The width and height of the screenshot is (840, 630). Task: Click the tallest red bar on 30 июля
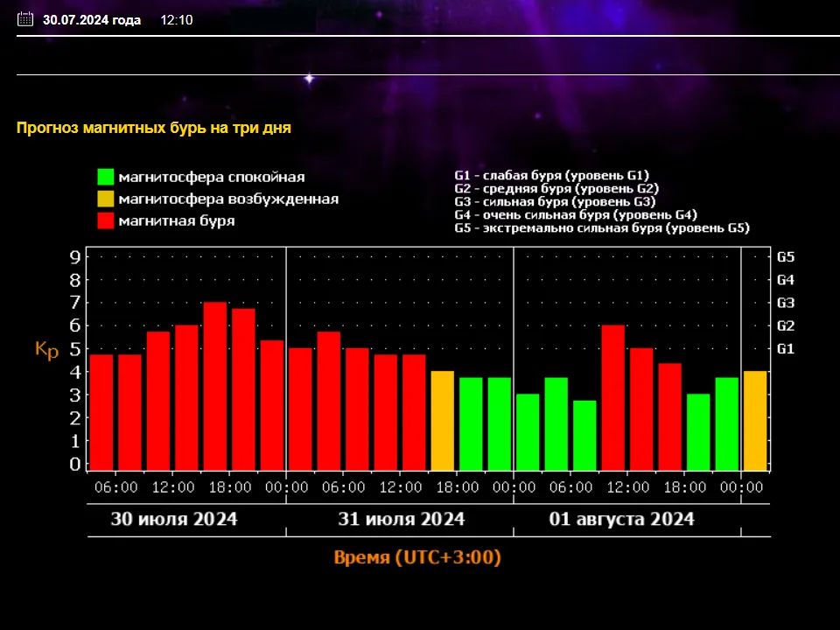215,385
